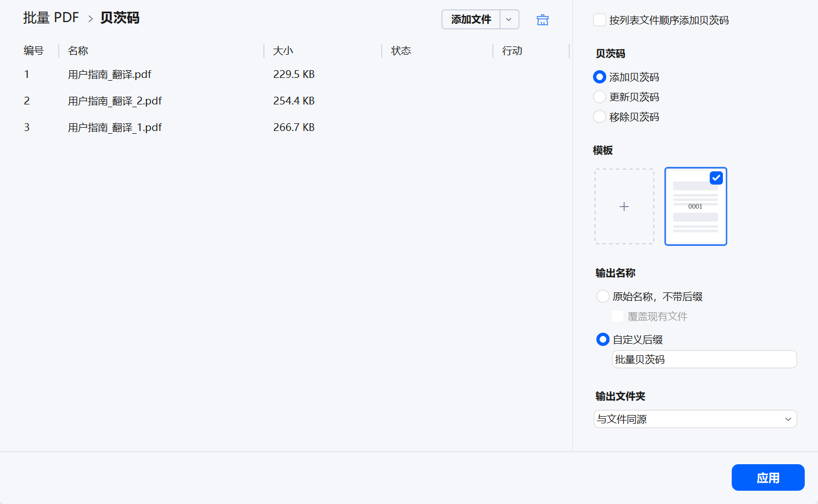Image resolution: width=818 pixels, height=504 pixels.
Task: Click the 贝茨码 breadcrumb label
Action: [x=119, y=18]
